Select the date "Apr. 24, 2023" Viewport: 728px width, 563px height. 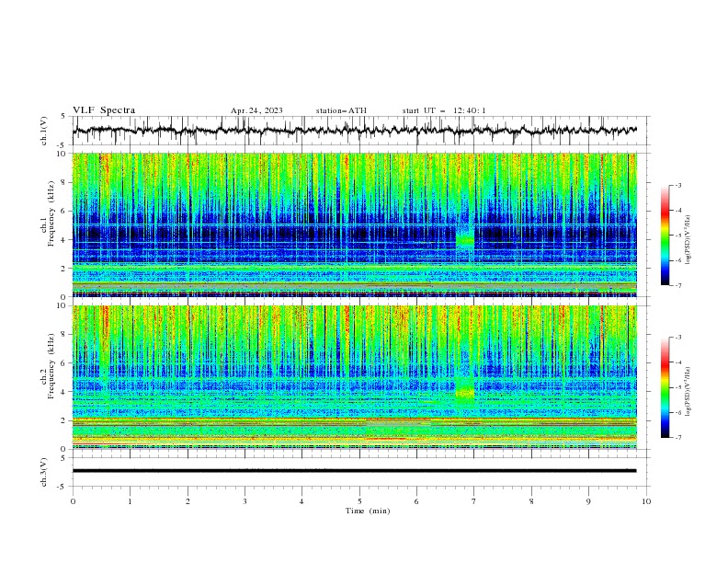click(256, 110)
